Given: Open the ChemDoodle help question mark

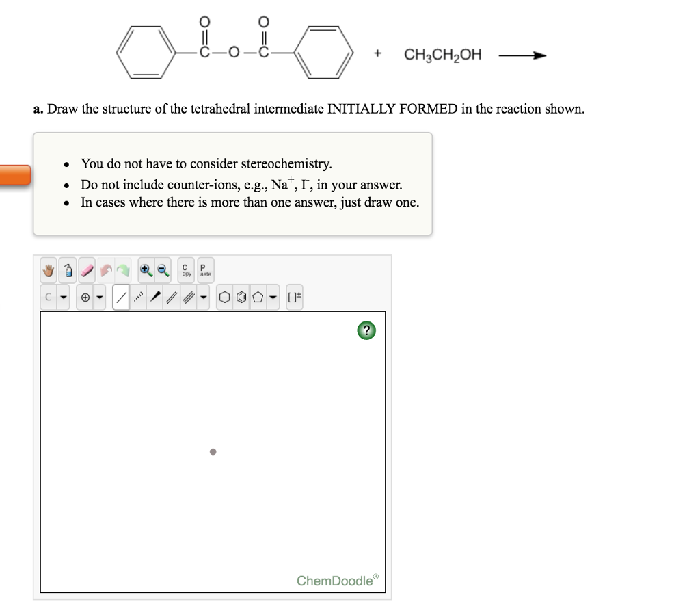Looking at the screenshot, I should 366,331.
